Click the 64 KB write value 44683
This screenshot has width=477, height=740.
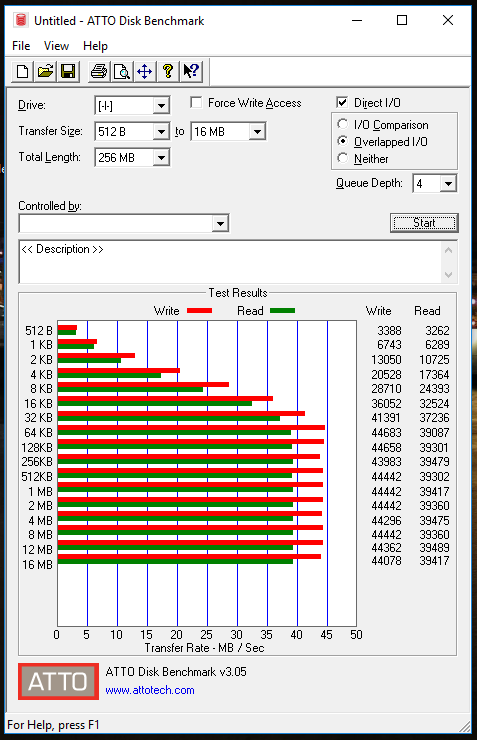point(386,432)
